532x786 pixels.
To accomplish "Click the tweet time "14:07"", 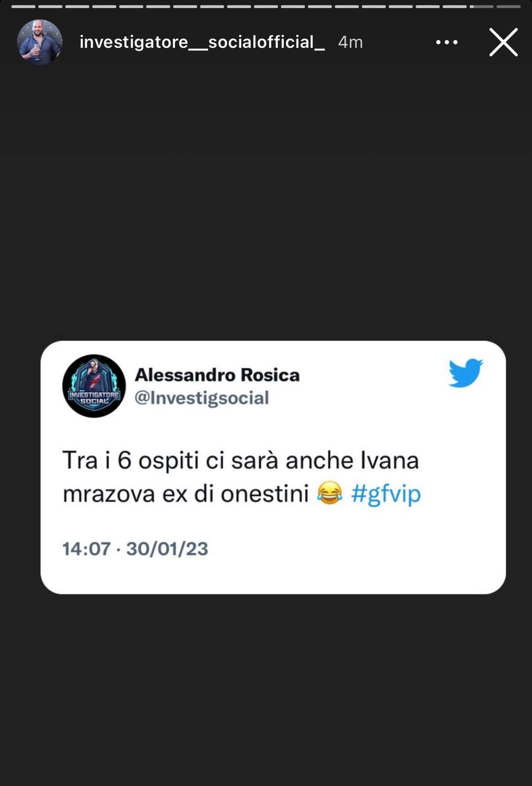I will click(x=86, y=548).
